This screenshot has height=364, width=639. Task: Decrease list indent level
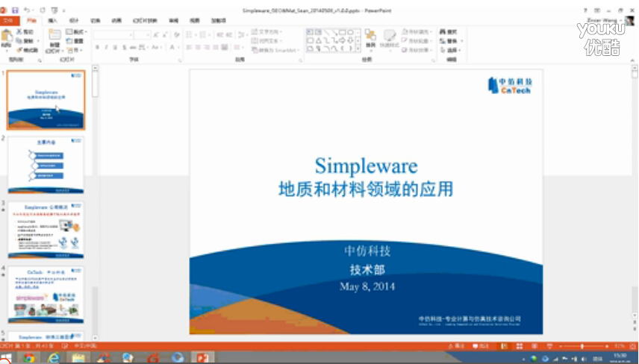coord(220,35)
